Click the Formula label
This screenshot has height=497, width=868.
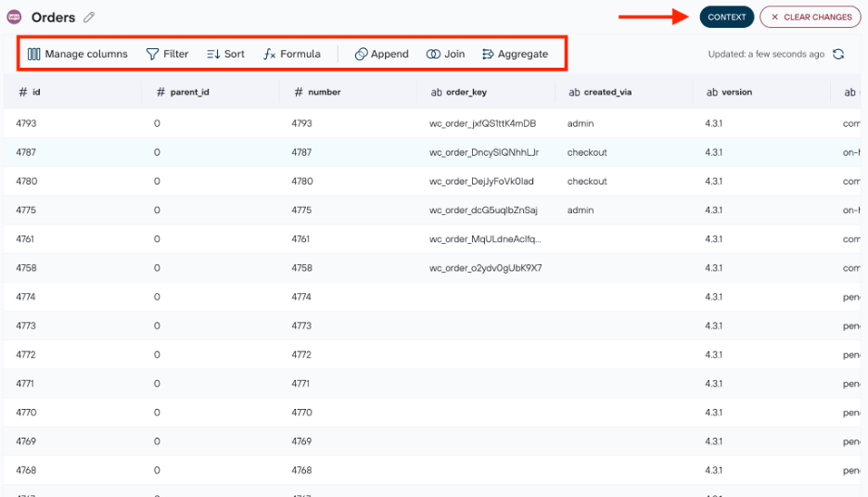(300, 54)
